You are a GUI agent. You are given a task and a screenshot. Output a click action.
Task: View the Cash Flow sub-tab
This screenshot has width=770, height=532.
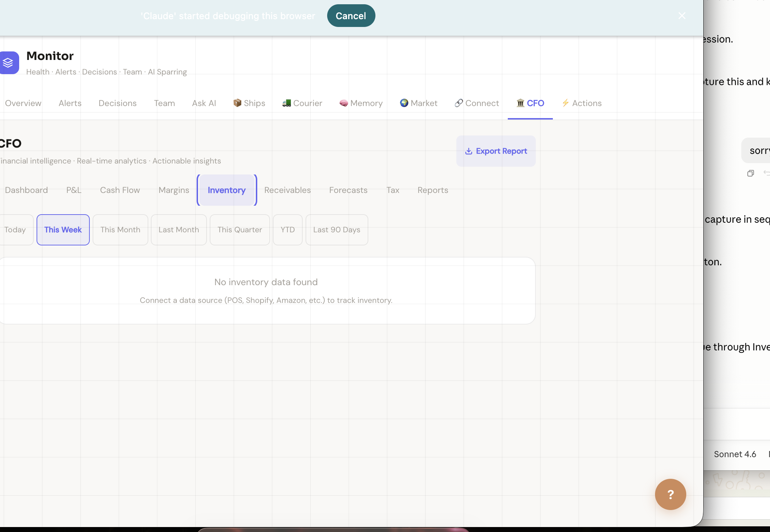[120, 190]
